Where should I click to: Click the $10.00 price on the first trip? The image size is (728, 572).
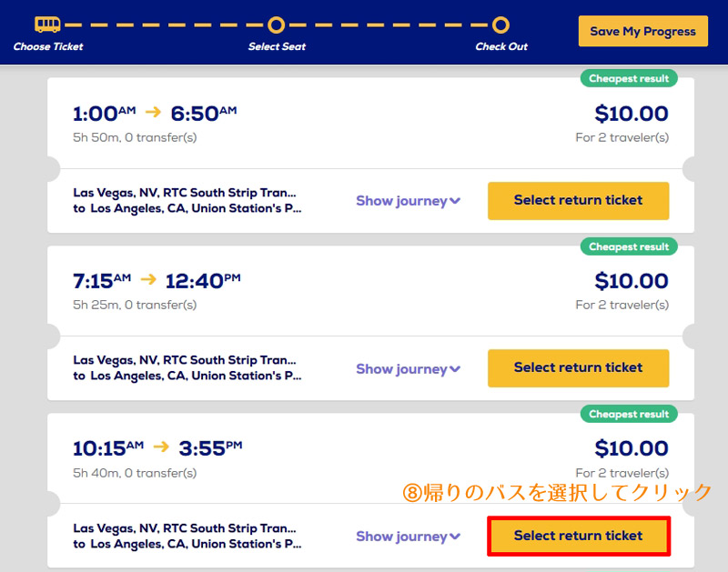[x=632, y=114]
